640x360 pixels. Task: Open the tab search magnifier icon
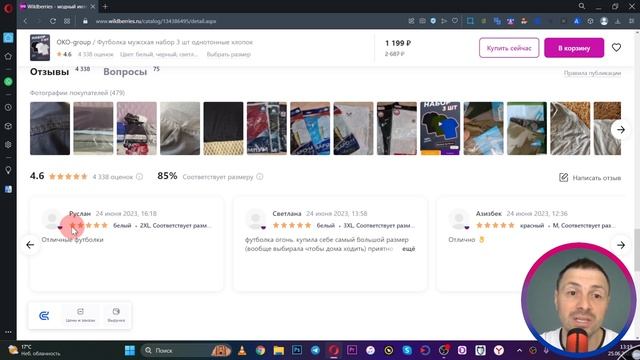point(582,6)
